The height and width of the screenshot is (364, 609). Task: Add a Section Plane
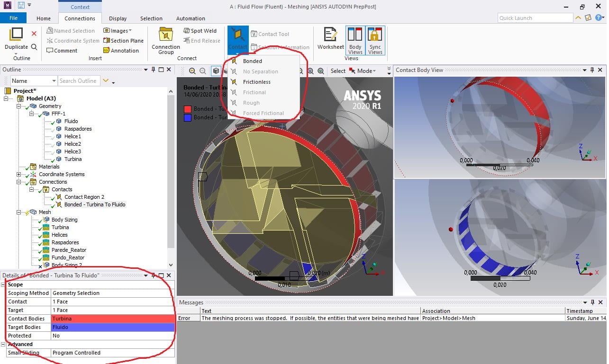(x=123, y=41)
